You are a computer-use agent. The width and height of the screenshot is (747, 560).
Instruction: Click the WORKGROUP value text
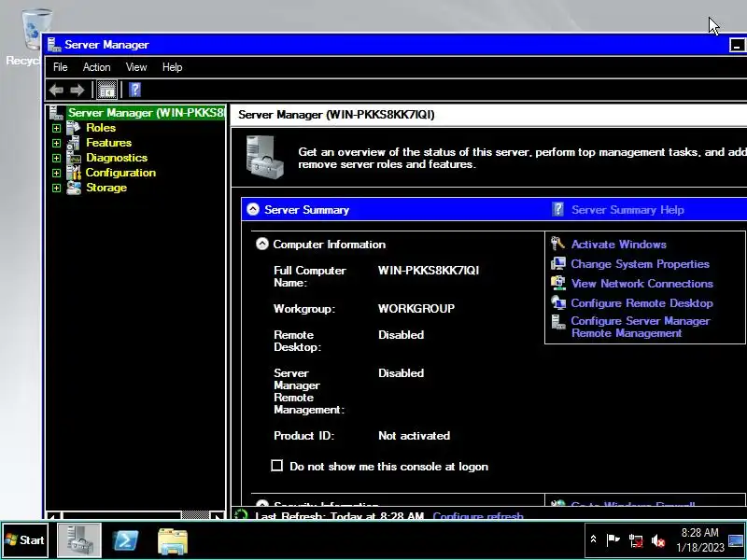pyautogui.click(x=416, y=308)
